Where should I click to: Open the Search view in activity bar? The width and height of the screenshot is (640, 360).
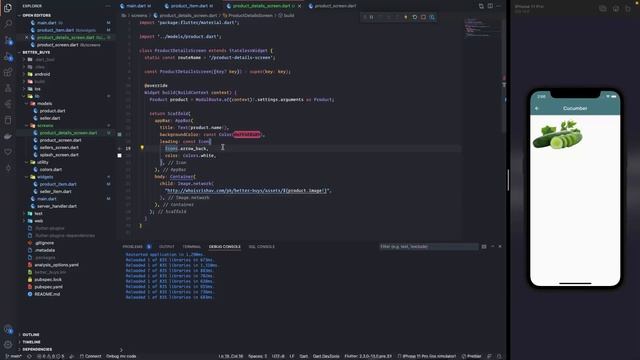point(8,23)
